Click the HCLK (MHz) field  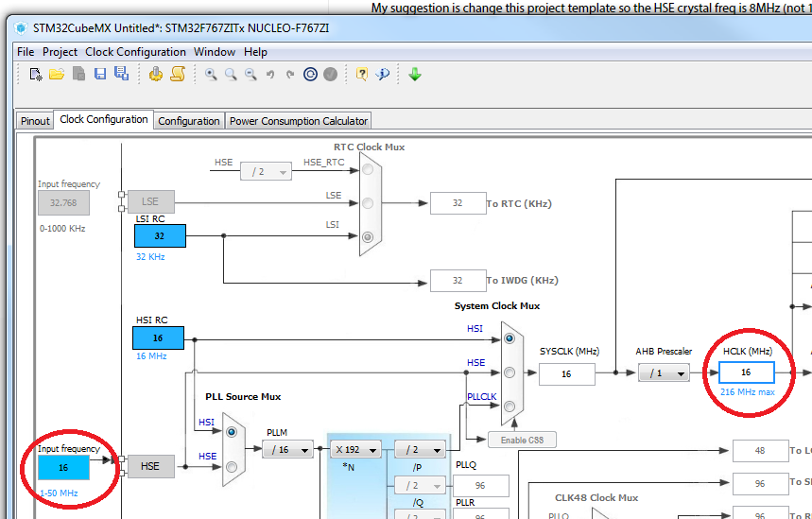pyautogui.click(x=746, y=372)
